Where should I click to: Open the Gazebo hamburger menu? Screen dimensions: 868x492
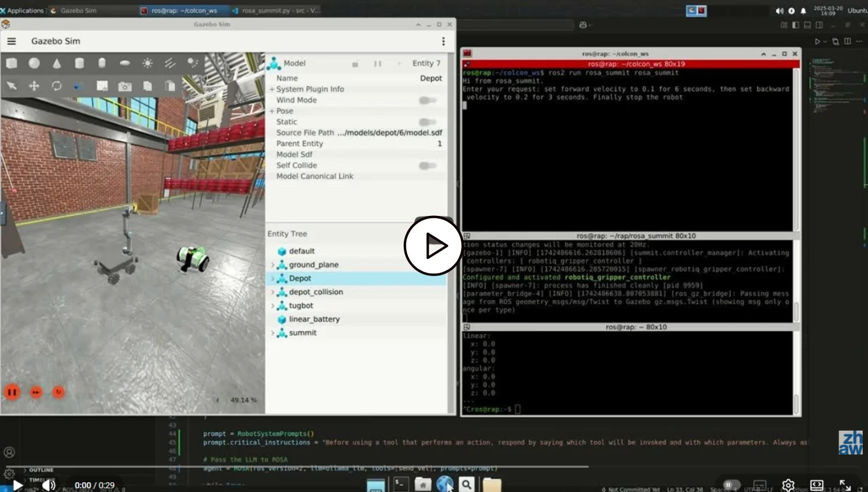[12, 41]
